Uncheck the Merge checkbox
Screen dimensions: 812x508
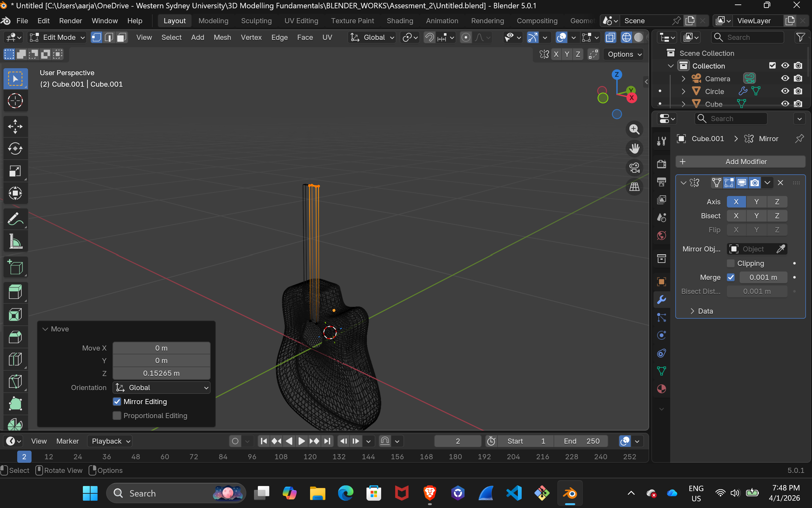click(731, 277)
